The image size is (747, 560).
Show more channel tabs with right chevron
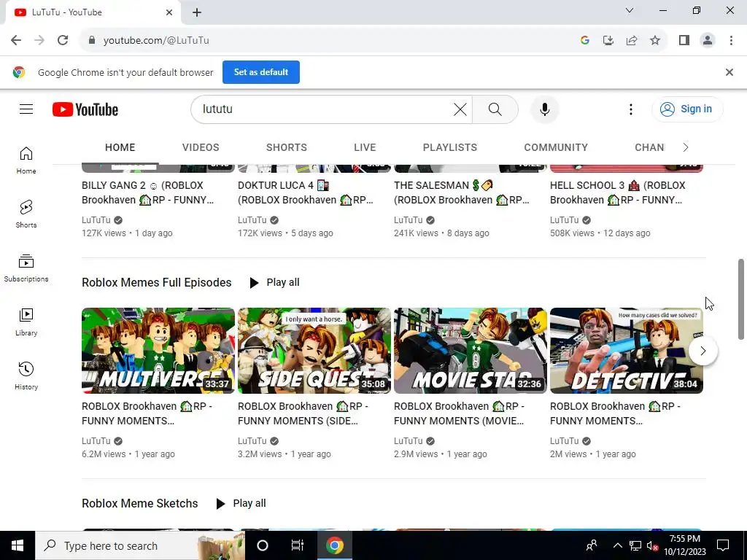(686, 147)
